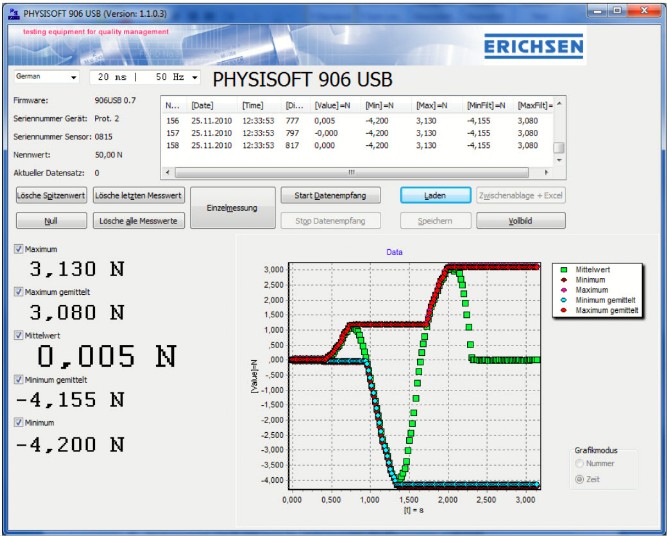Click the table's scroll left arrow
Screen dimensions: 667x536
[168, 172]
